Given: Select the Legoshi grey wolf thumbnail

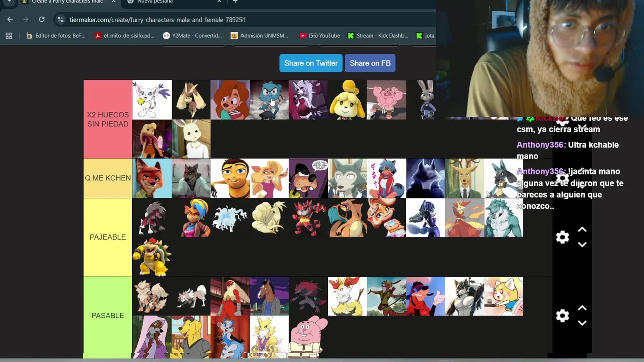Looking at the screenshot, I should [x=347, y=178].
